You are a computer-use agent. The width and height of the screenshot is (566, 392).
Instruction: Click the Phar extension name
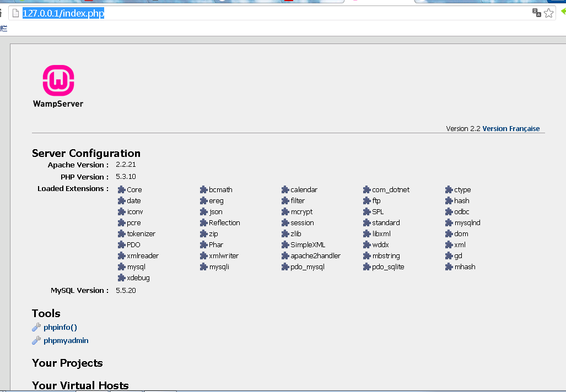216,245
